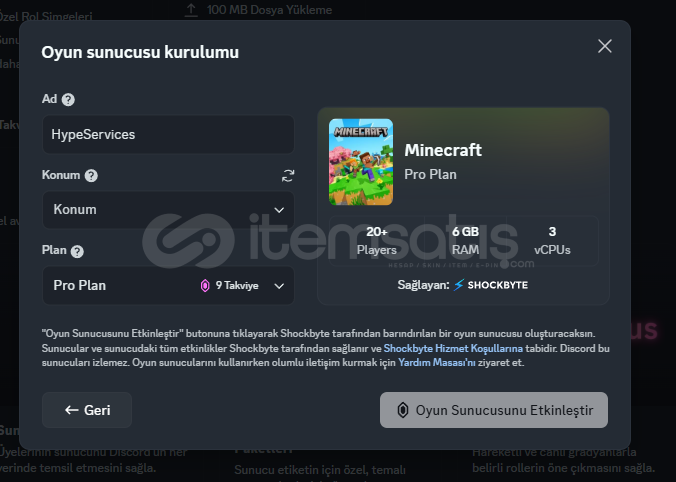Refresh locations with the sync arrows icon
This screenshot has height=482, width=676.
(x=288, y=175)
